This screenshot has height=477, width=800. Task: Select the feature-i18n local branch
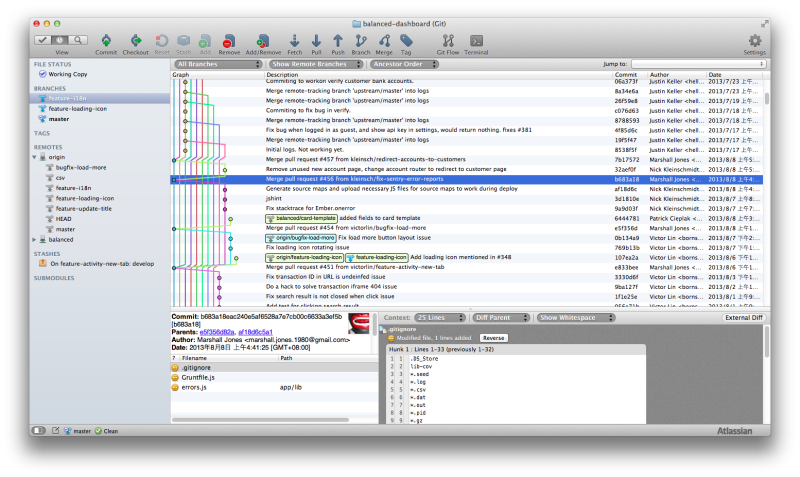point(99,98)
